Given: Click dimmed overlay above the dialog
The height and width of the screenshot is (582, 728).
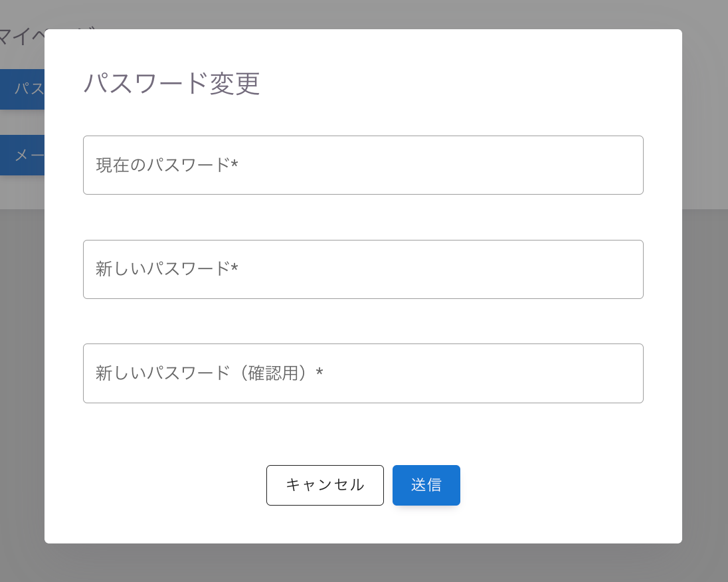Looking at the screenshot, I should 364,13.
